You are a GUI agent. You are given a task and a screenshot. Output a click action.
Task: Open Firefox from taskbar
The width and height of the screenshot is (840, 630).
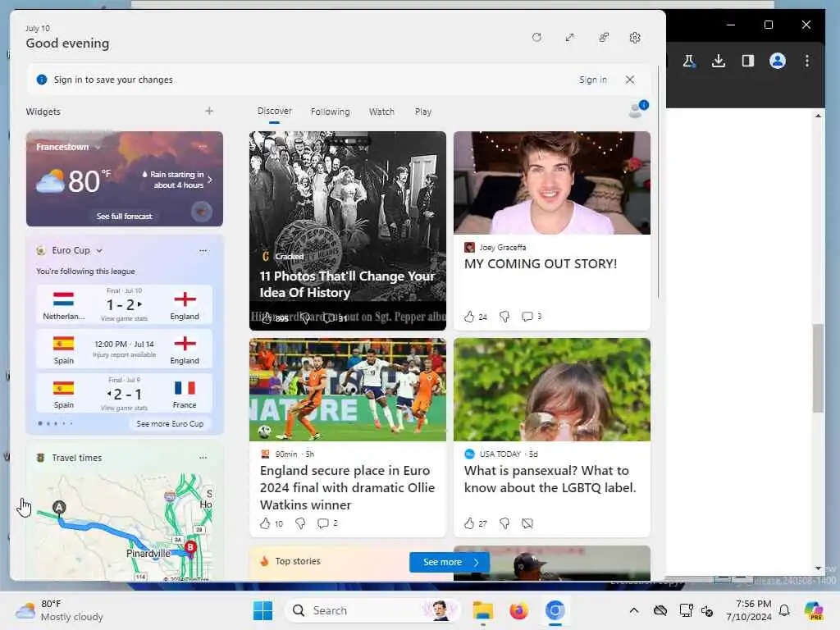click(518, 610)
